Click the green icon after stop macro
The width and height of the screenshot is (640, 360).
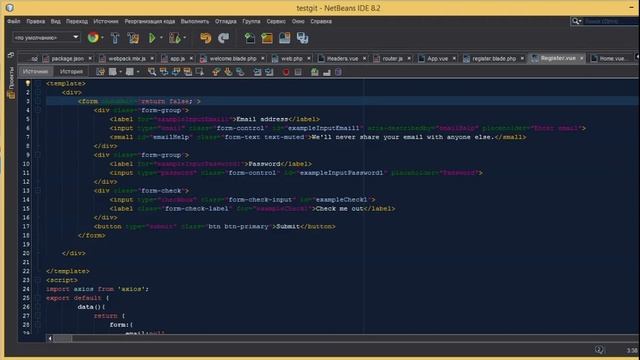pyautogui.click(x=315, y=72)
